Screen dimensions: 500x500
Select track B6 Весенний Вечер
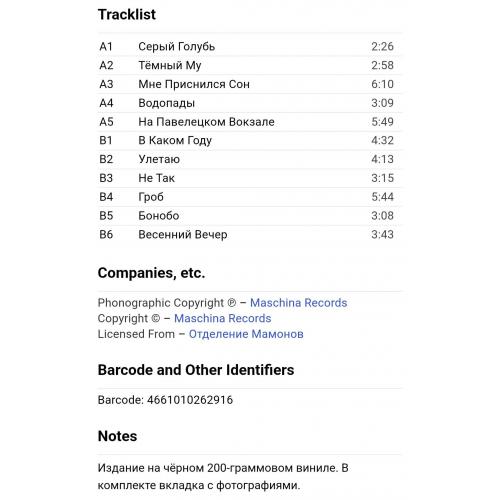click(x=250, y=234)
